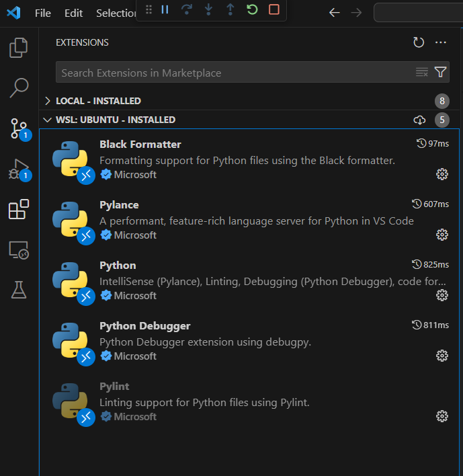Select the disabled Pylint extension
The width and height of the screenshot is (463, 476).
coord(249,401)
